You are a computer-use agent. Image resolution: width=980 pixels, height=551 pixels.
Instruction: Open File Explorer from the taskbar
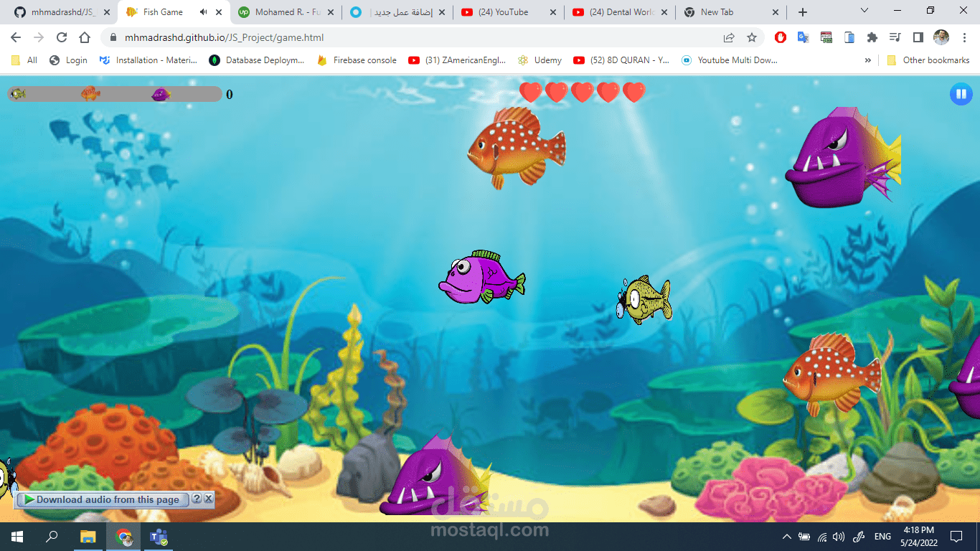pyautogui.click(x=88, y=537)
